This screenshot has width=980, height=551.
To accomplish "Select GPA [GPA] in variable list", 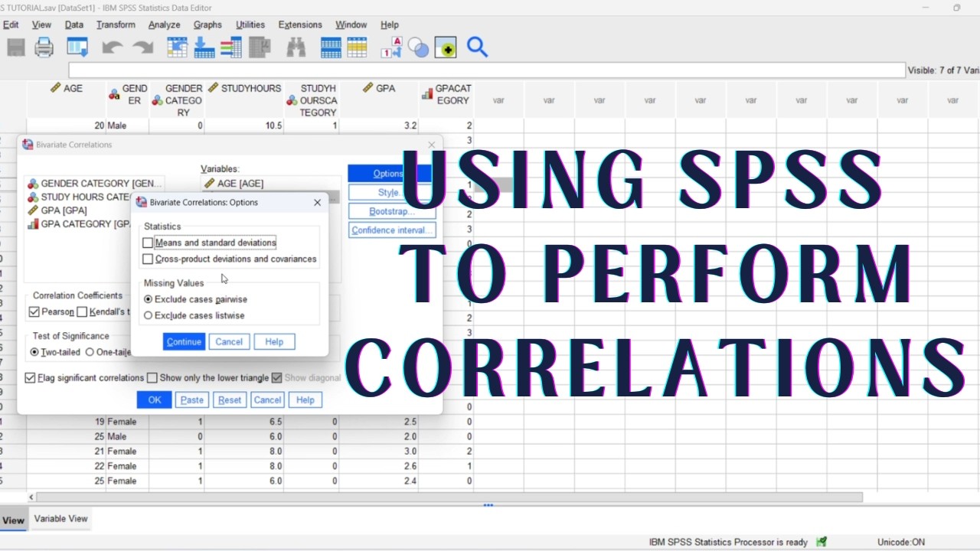I will coord(57,210).
